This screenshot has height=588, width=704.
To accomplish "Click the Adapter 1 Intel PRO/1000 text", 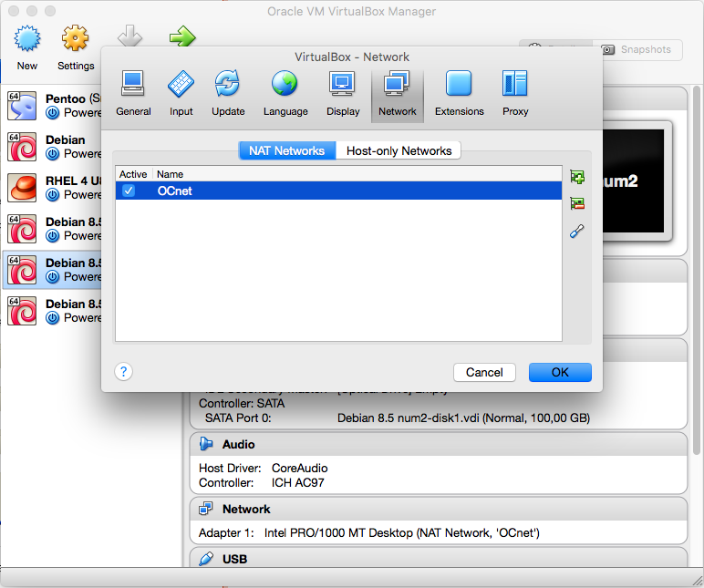I will point(369,532).
